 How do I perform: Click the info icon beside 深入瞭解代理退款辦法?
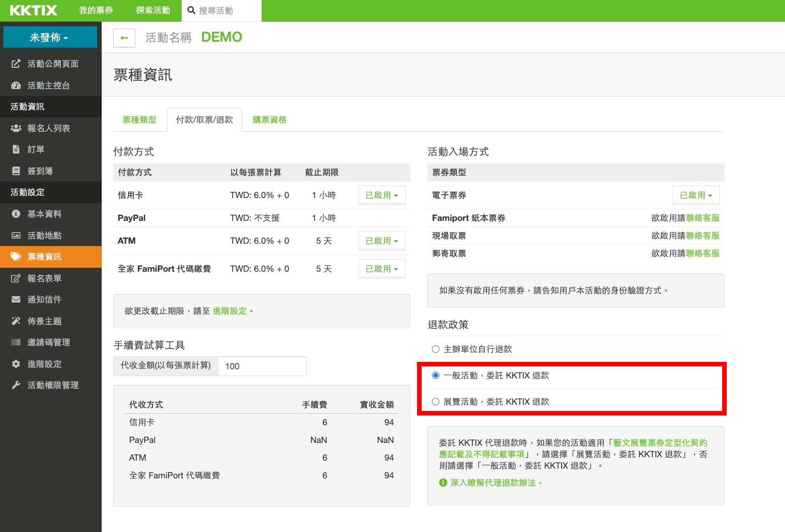coord(443,483)
